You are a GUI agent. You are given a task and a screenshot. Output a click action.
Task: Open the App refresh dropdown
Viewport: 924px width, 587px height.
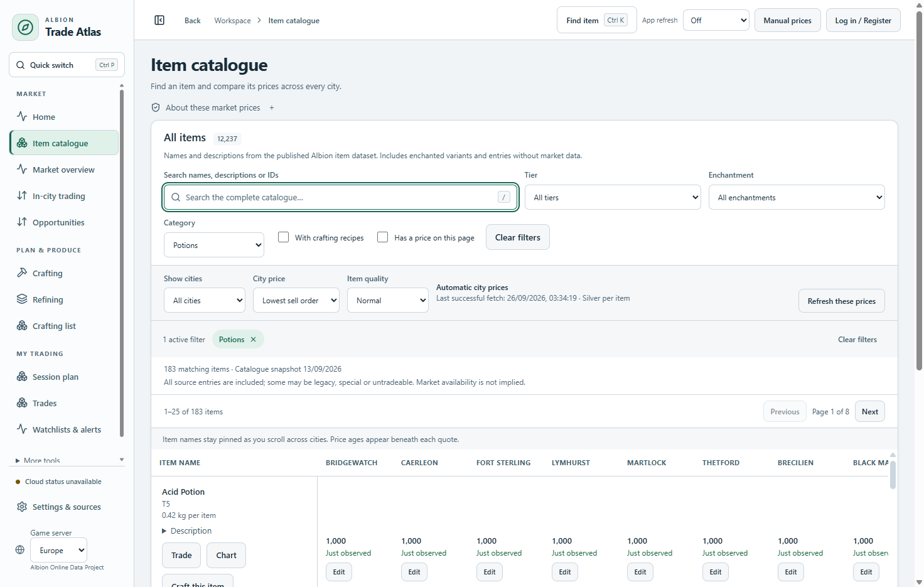coord(716,20)
